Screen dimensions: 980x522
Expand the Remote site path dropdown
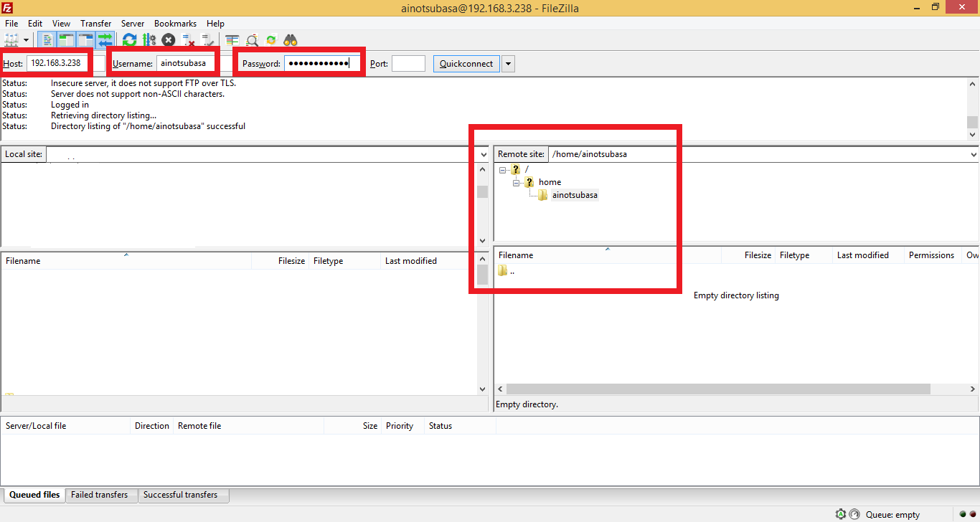[x=974, y=154]
